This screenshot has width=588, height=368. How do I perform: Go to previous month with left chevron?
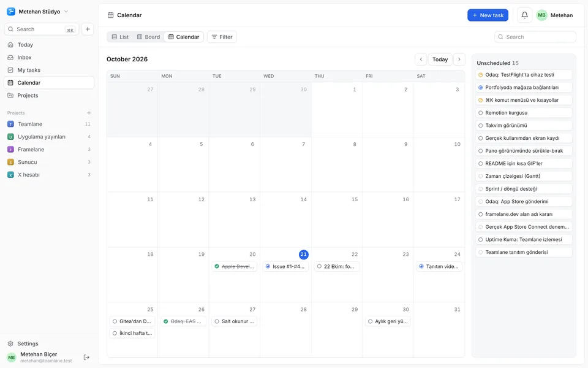421,59
